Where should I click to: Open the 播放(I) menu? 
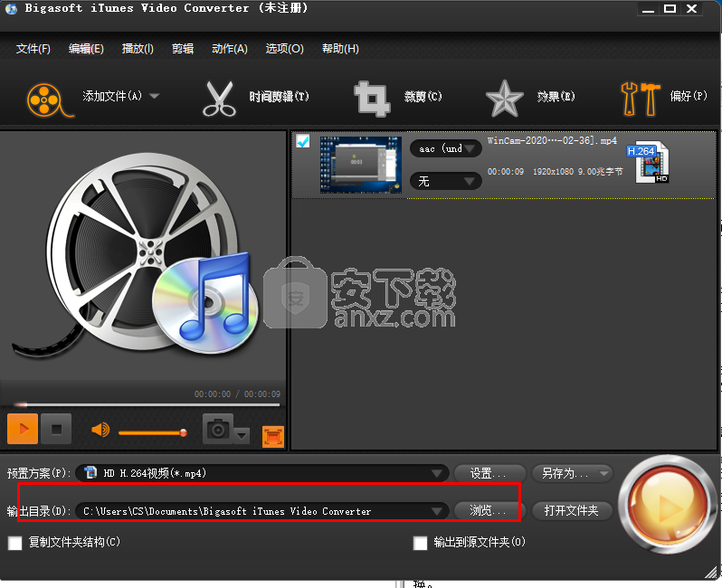138,48
